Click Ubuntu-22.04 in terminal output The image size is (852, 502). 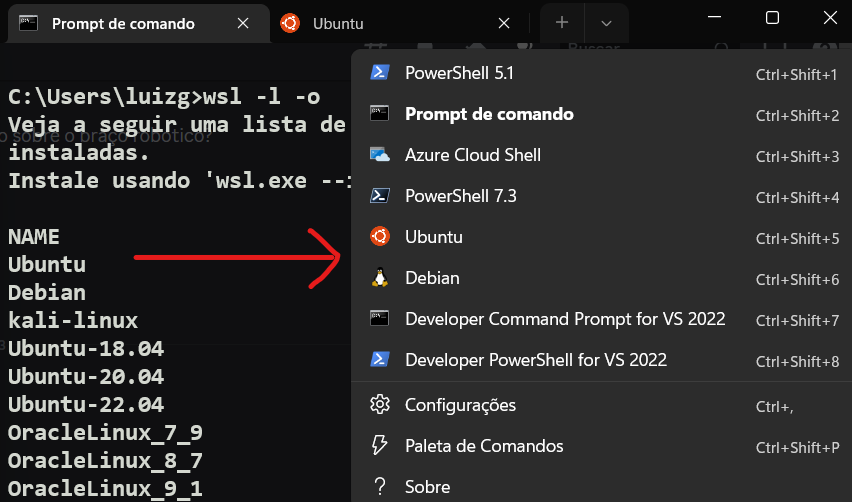86,404
